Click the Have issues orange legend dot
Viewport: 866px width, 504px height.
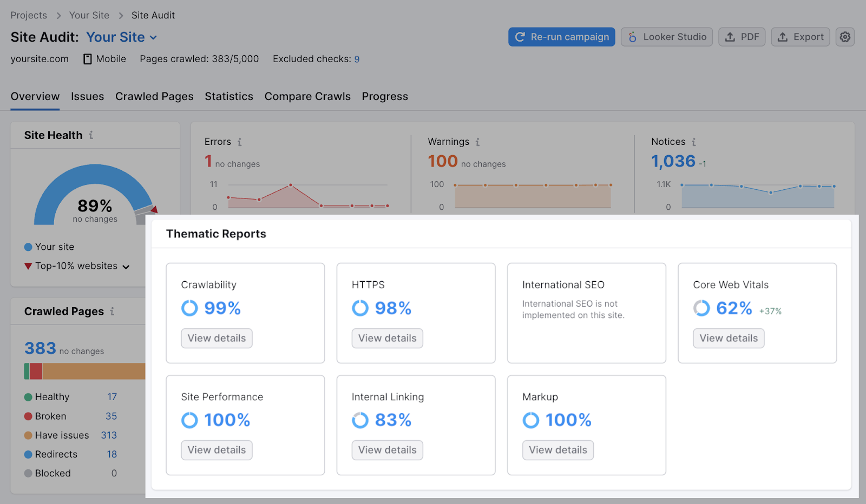[28, 435]
